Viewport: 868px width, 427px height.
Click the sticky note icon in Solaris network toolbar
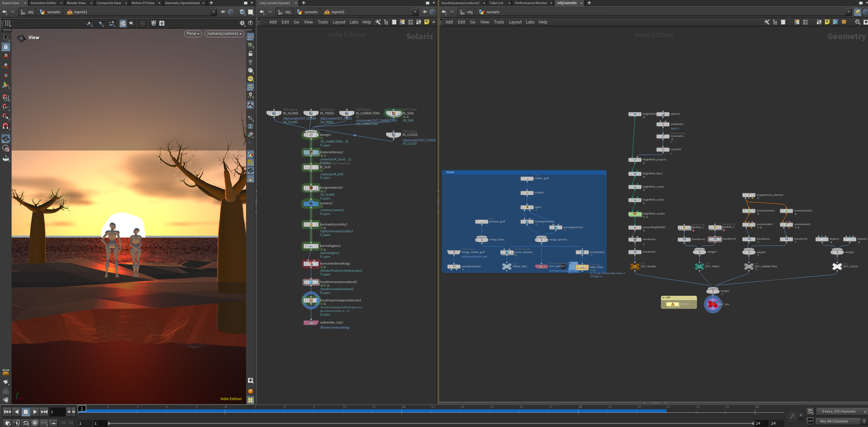click(x=427, y=22)
